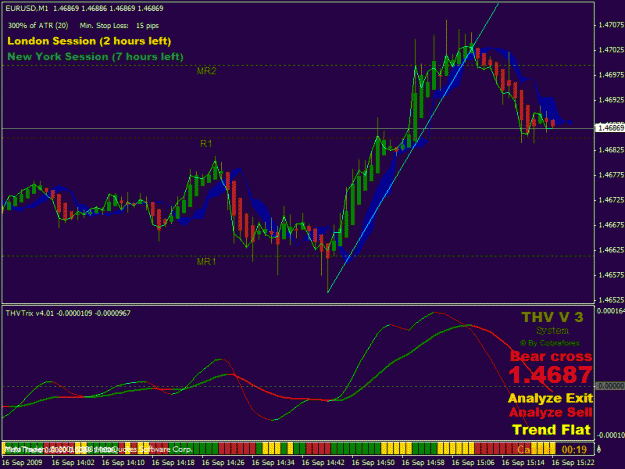Click the "16 Sep 14:42" time label
This screenshot has width=625, height=469.
323,463
